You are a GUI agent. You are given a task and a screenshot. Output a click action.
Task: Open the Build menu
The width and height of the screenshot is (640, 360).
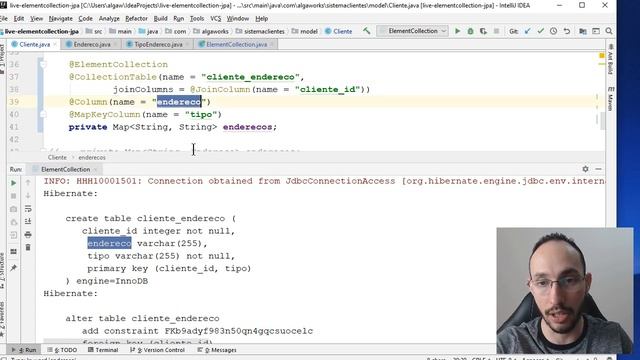pos(160,19)
